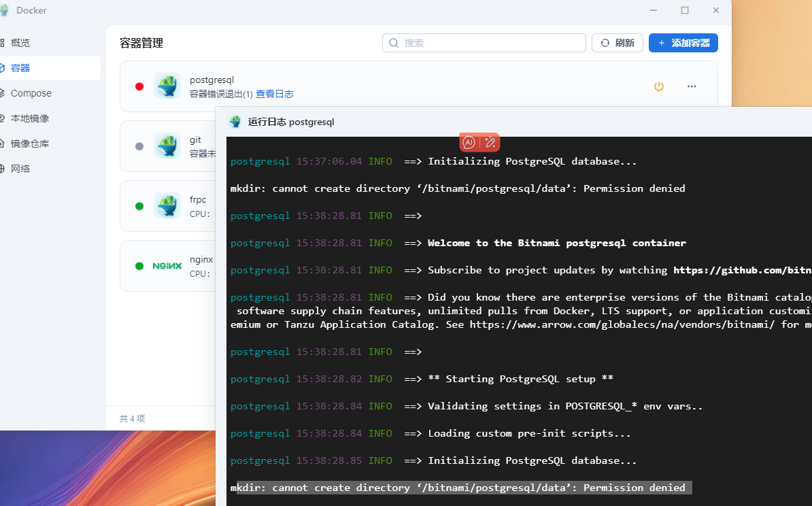Screen dimensions: 812x506
Task: Click the frpc container icon
Action: tap(167, 206)
